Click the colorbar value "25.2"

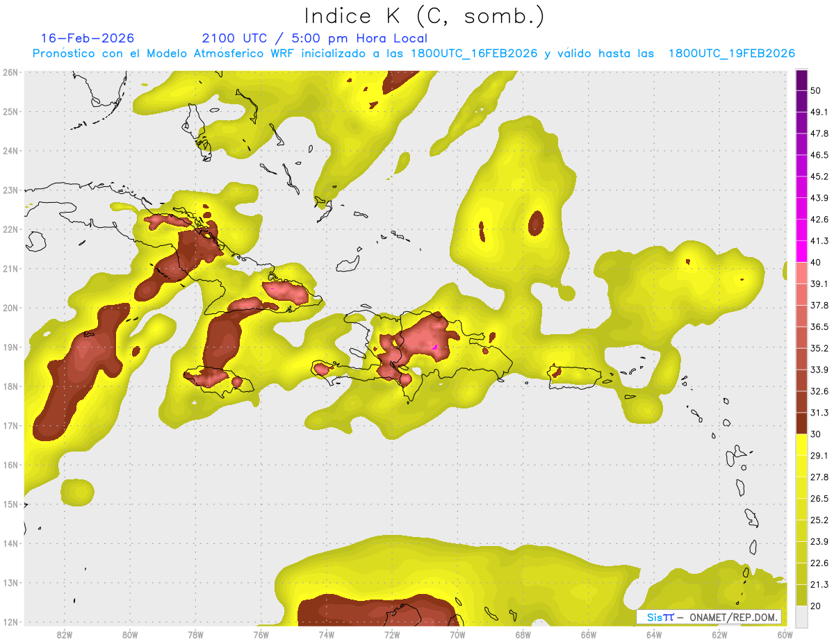tap(819, 520)
